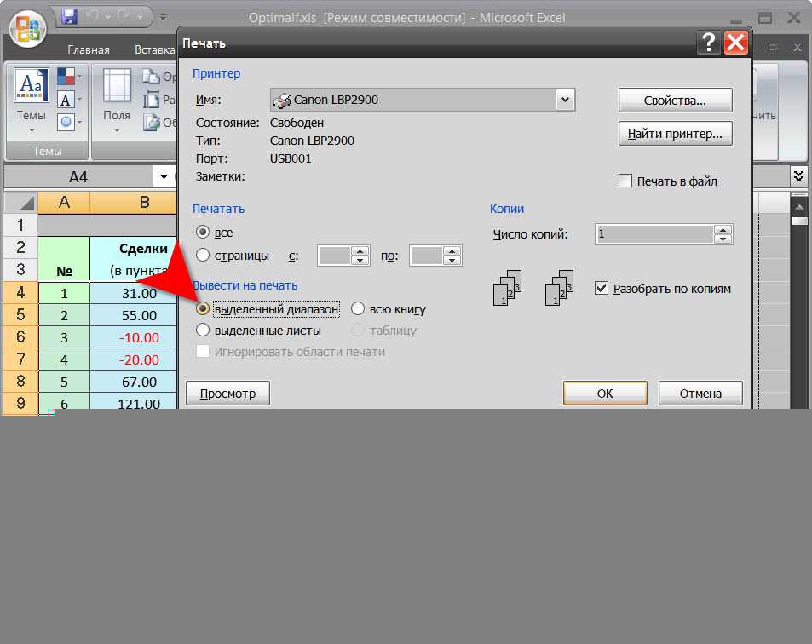Open the Вставка ribbon tab
The width and height of the screenshot is (812, 644).
coord(154,50)
